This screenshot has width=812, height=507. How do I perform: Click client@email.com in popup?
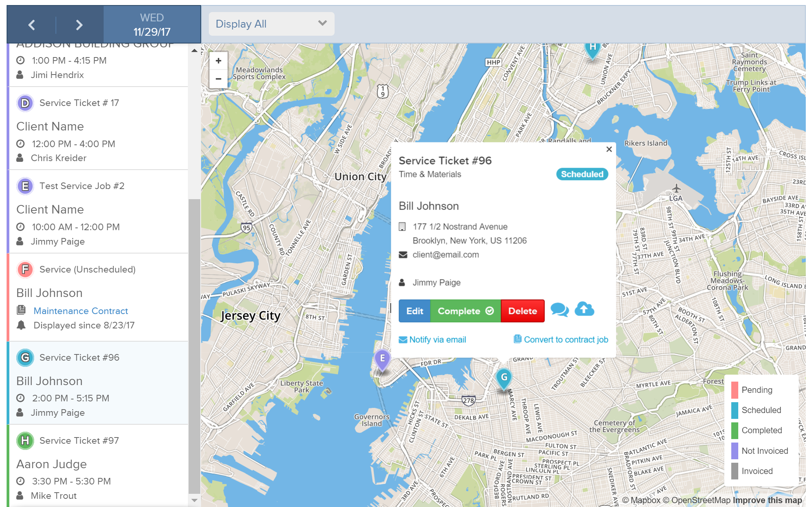(x=446, y=255)
